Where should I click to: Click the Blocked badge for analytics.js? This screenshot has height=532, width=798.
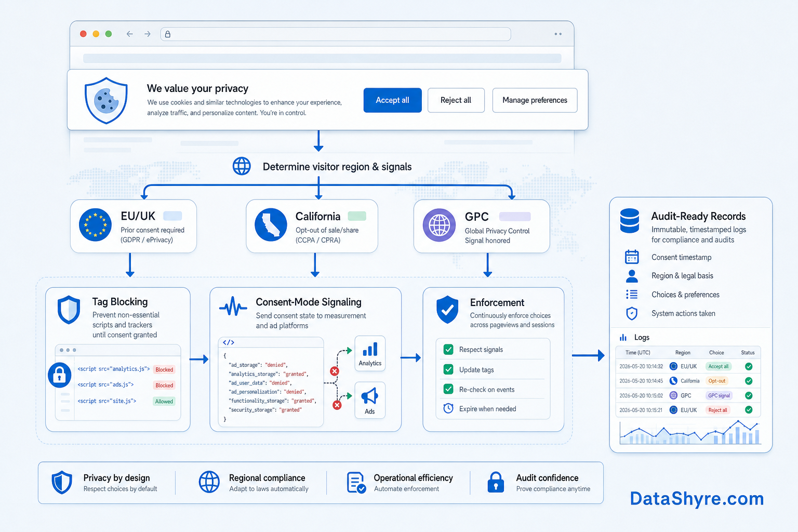164,370
